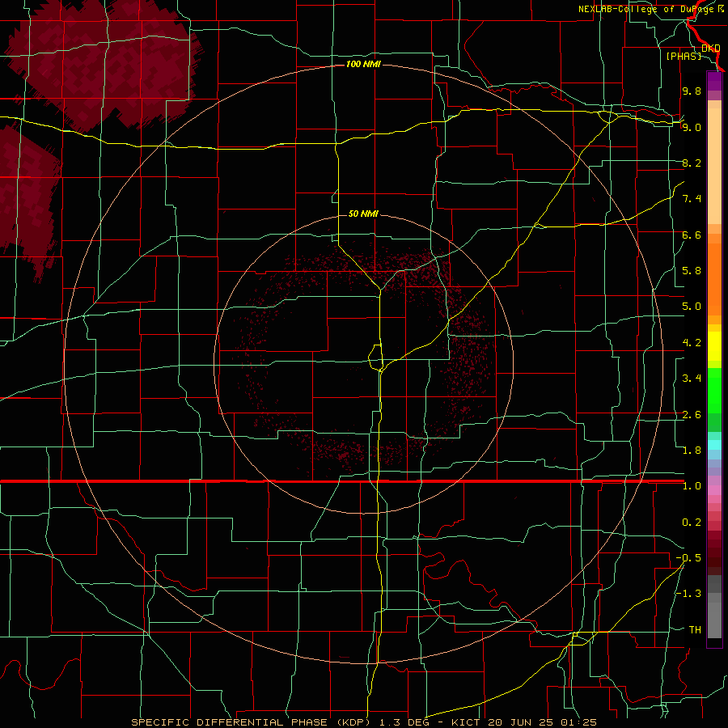Pick the gray bottom segment of the color bar

pyautogui.click(x=714, y=620)
